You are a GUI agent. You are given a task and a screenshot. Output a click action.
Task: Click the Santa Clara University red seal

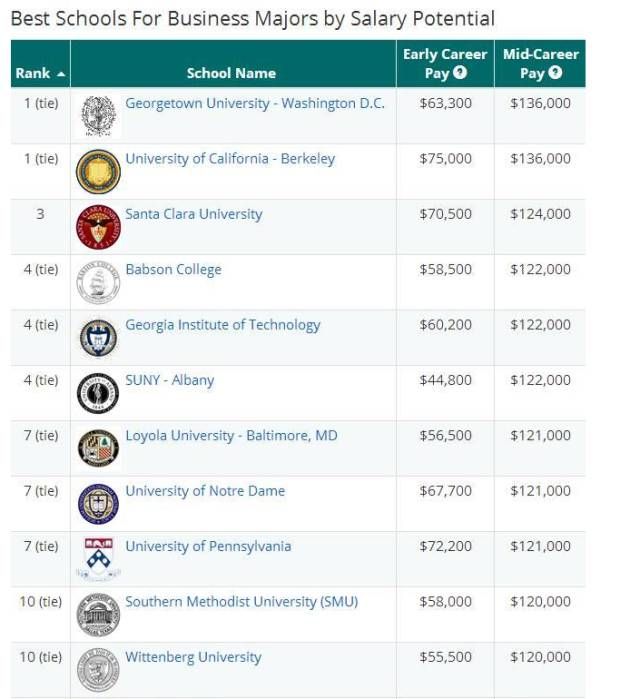tap(98, 227)
